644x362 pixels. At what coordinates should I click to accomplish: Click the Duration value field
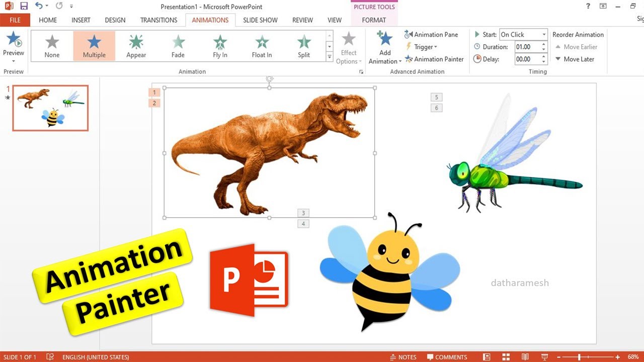[x=528, y=47]
